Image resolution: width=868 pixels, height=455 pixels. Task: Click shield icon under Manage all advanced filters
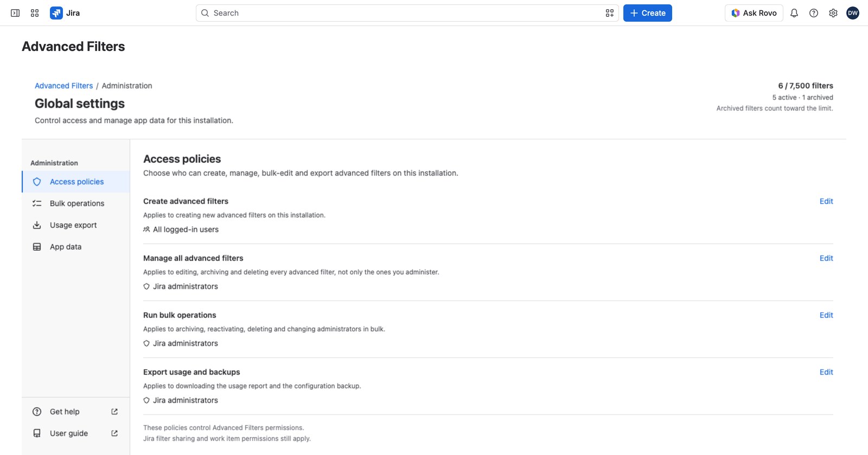click(146, 286)
